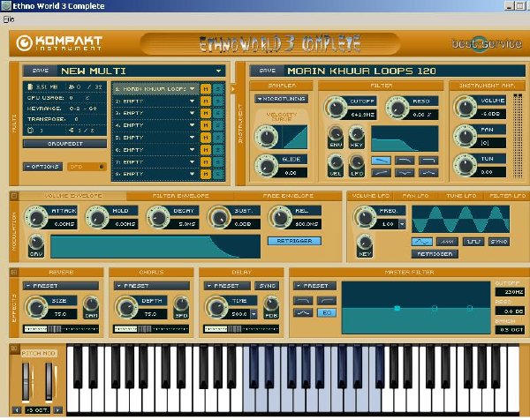Toggle mute on slot 1 Morin Khuur

click(x=206, y=89)
